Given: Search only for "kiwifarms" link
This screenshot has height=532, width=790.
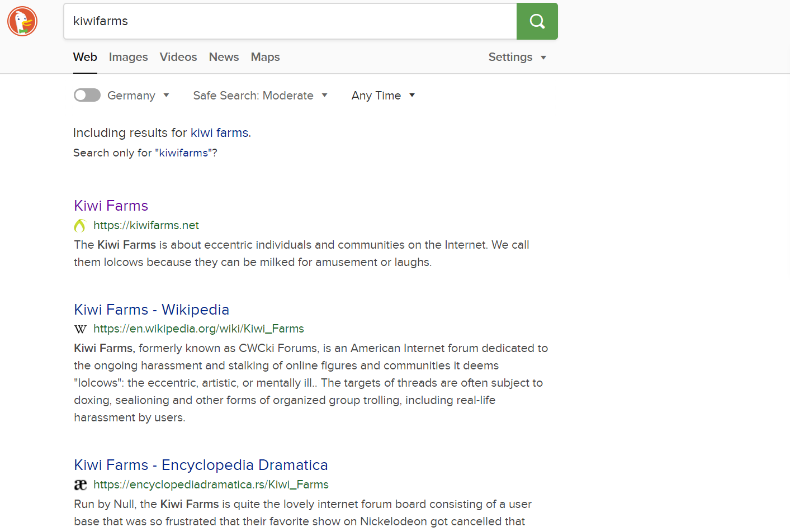Looking at the screenshot, I should pos(183,153).
